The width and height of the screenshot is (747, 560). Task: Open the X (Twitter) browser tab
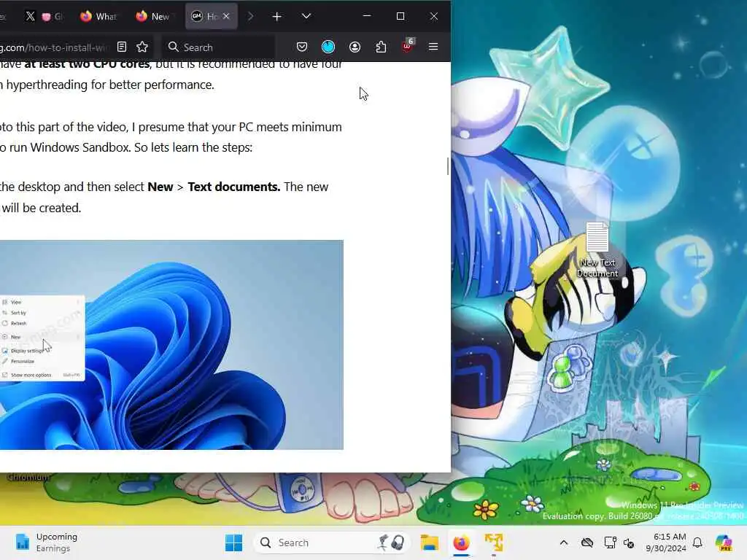pyautogui.click(x=30, y=16)
